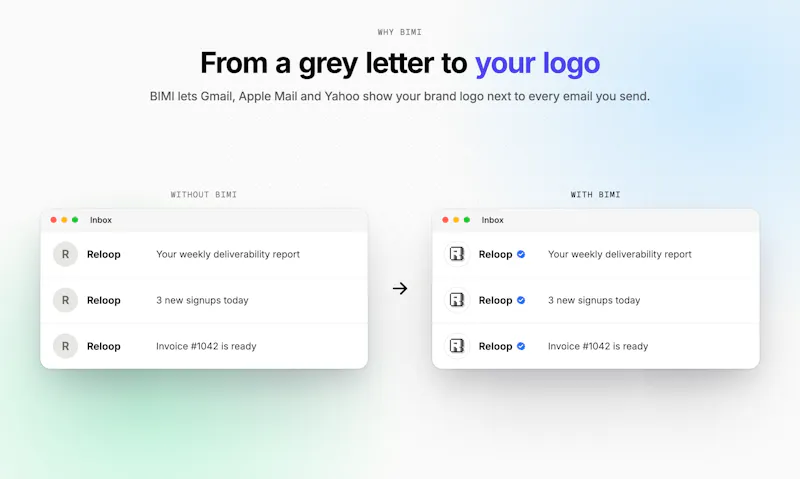Click the 'WITHOUT BIMI' label

204,194
